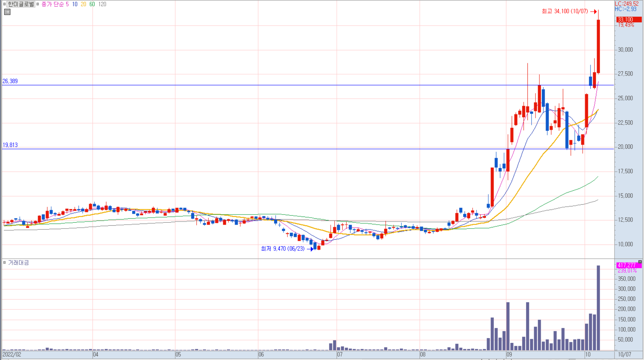Click the 26,389 horizontal line label
644x360 pixels.
click(x=10, y=81)
